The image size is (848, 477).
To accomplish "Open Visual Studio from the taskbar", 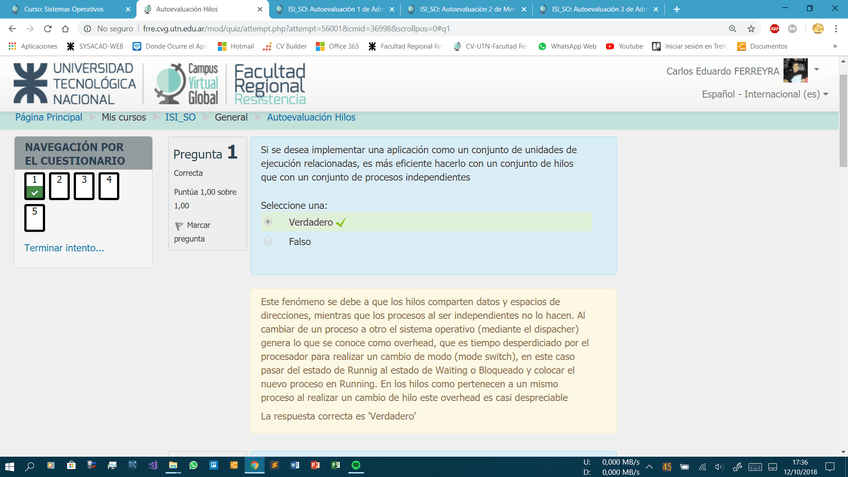I will click(x=153, y=466).
